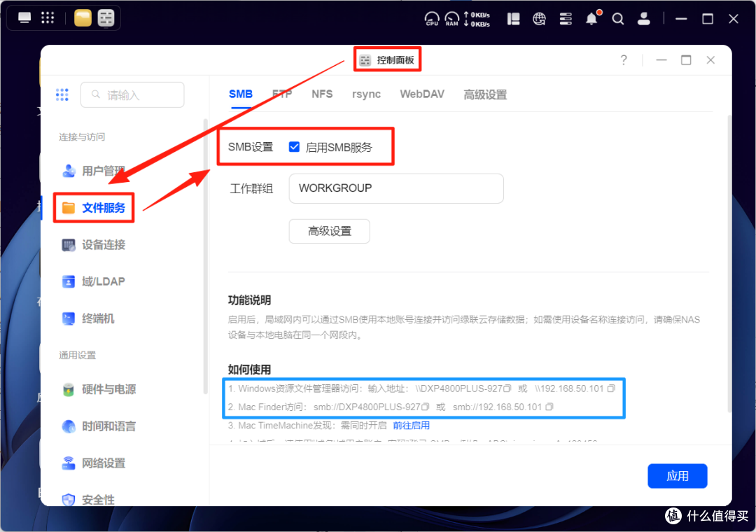756x532 pixels.
Task: Open 设备连接 settings
Action: pos(94,245)
